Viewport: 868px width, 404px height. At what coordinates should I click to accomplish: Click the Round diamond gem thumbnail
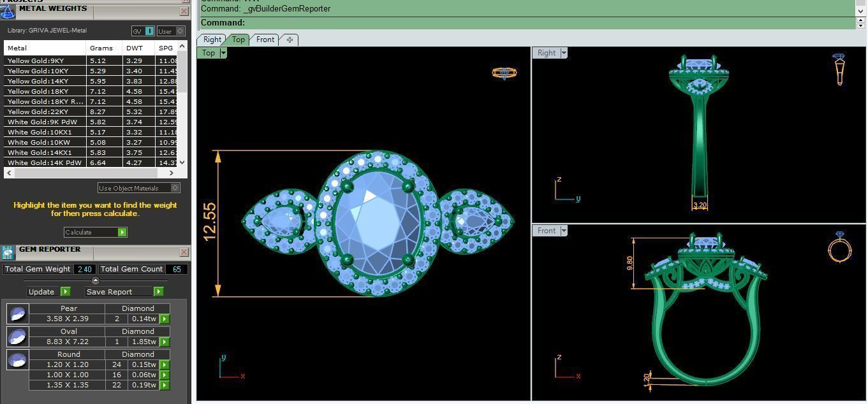pos(17,359)
